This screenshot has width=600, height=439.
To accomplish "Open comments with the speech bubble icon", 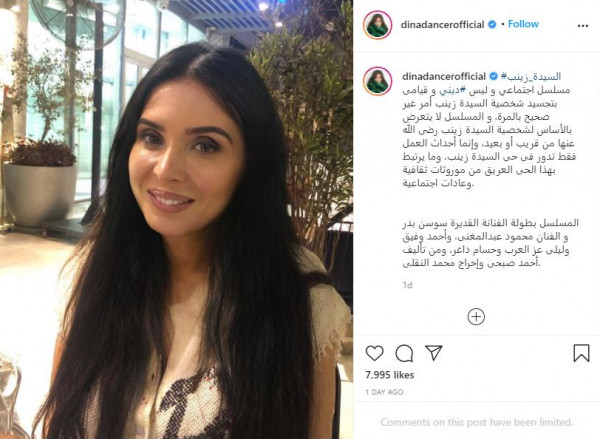I will pyautogui.click(x=404, y=353).
